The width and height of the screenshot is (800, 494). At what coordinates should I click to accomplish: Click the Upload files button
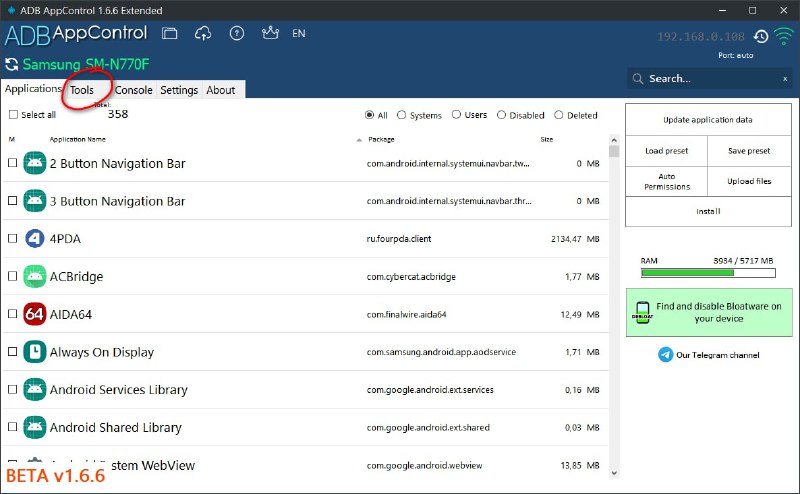[x=749, y=181]
